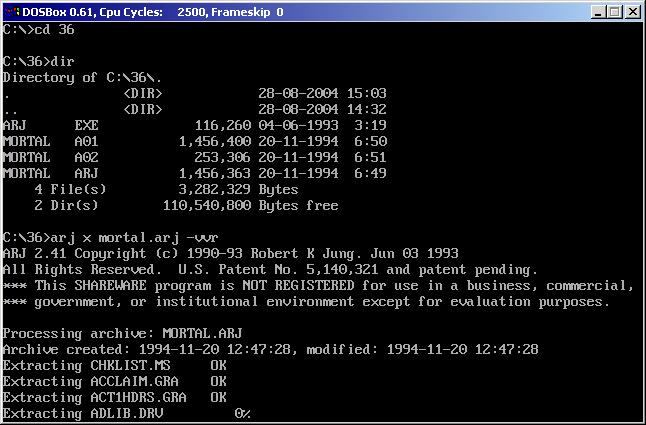
Task: Click the file size 1,456,363
Action: click(215, 174)
